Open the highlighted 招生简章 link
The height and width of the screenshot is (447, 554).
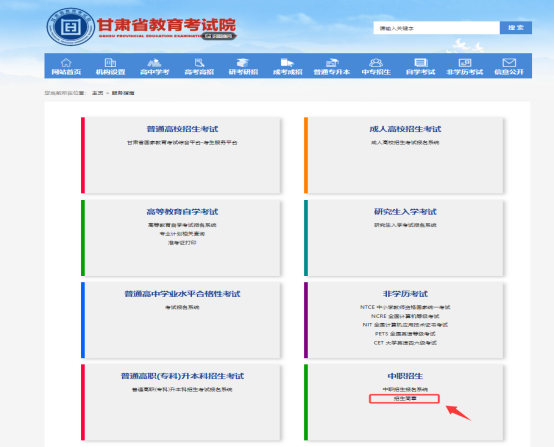405,399
